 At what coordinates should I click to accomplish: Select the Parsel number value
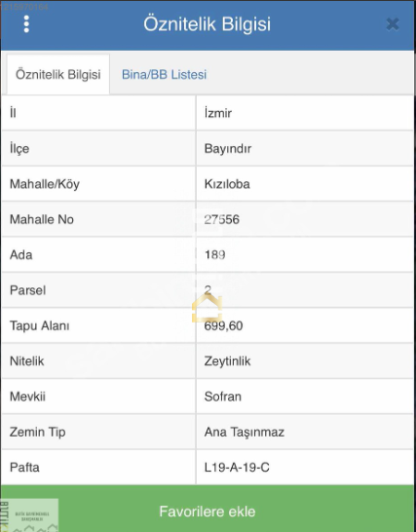(x=208, y=290)
